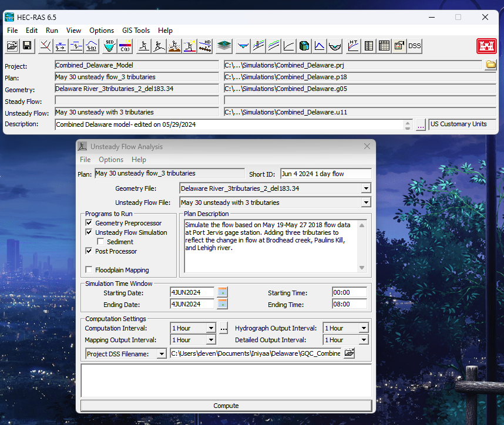The width and height of the screenshot is (504, 425).
Task: View general profile plot icon
Action: pyautogui.click(x=274, y=46)
